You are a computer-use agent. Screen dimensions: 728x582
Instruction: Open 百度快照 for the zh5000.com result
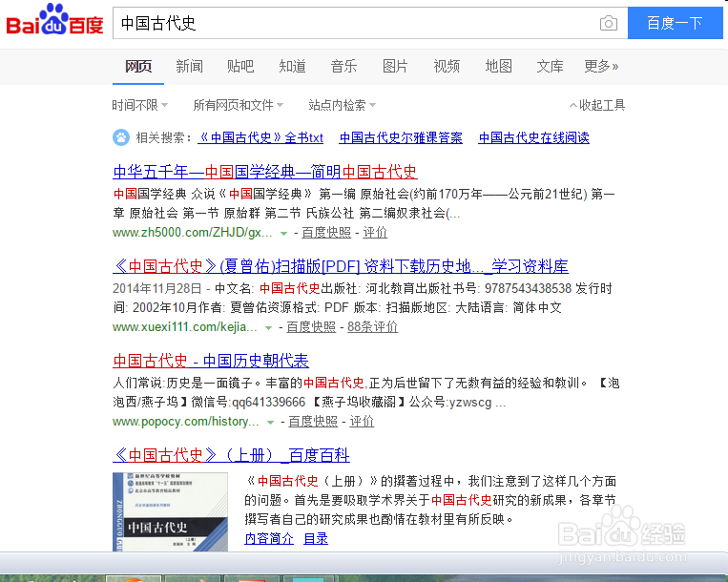point(326,233)
